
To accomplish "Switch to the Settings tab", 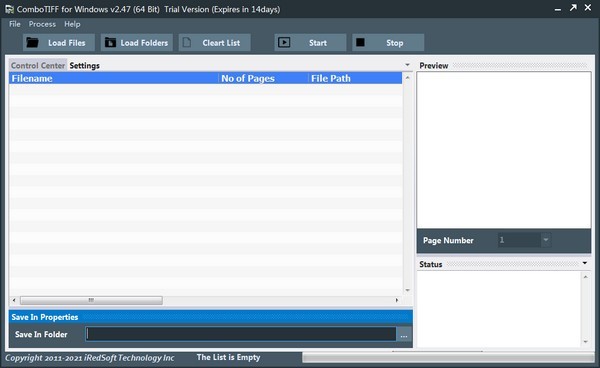I will coord(85,65).
